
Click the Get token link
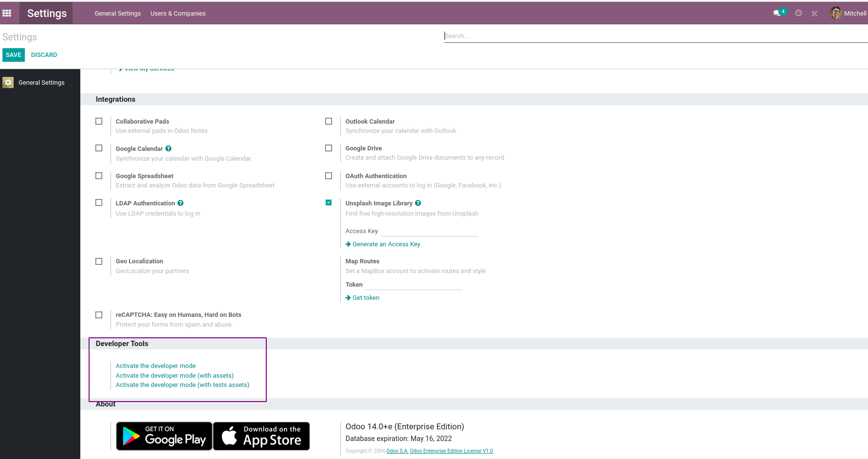pyautogui.click(x=363, y=298)
